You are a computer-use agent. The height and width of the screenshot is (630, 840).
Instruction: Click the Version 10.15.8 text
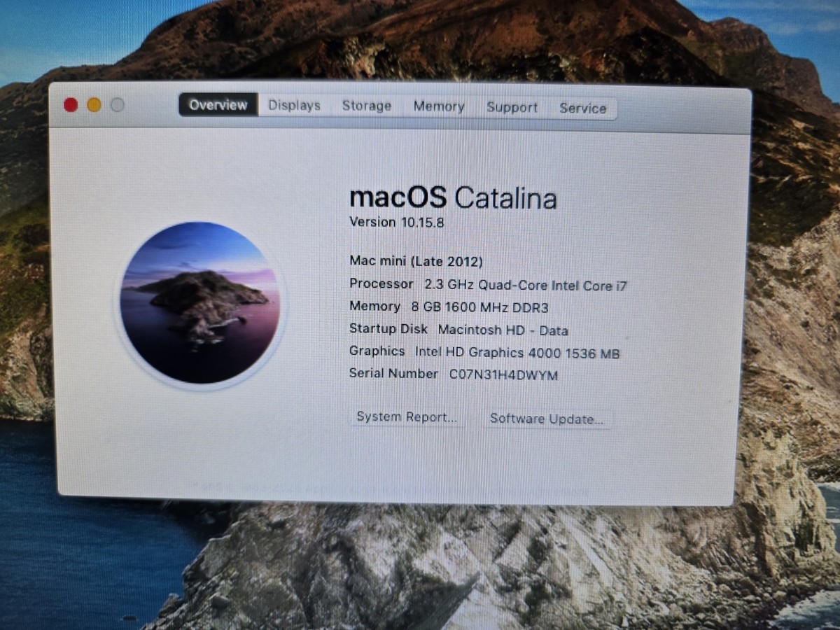coord(397,223)
